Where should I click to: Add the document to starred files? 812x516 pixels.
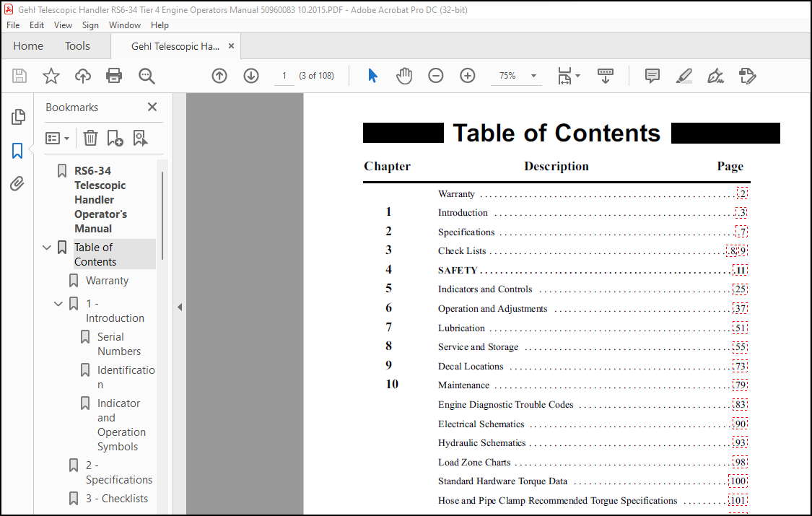(51, 76)
